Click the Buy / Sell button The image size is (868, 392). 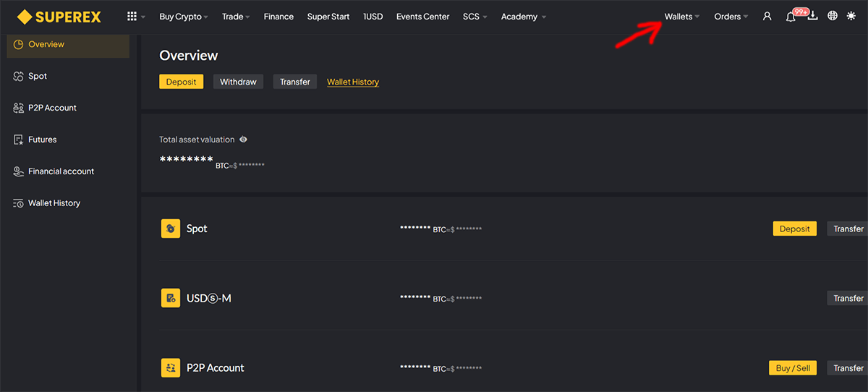[793, 368]
